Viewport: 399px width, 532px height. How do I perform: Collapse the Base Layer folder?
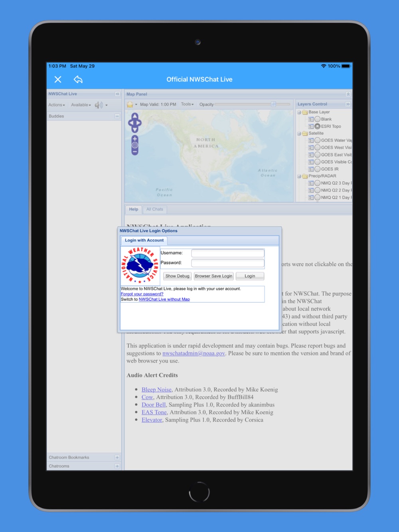click(x=299, y=112)
